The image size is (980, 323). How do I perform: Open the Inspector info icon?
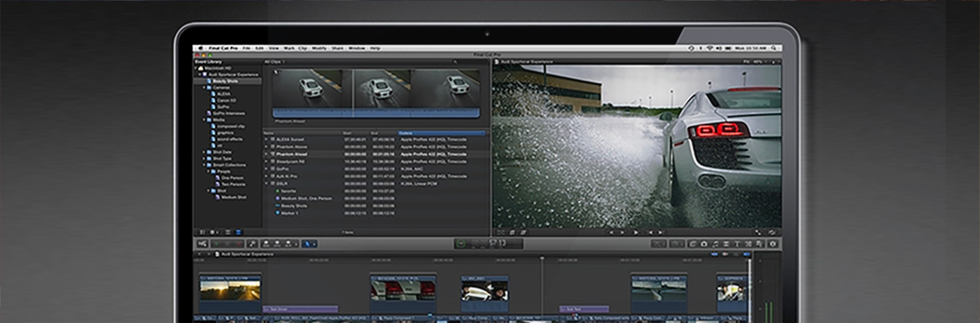click(772, 244)
